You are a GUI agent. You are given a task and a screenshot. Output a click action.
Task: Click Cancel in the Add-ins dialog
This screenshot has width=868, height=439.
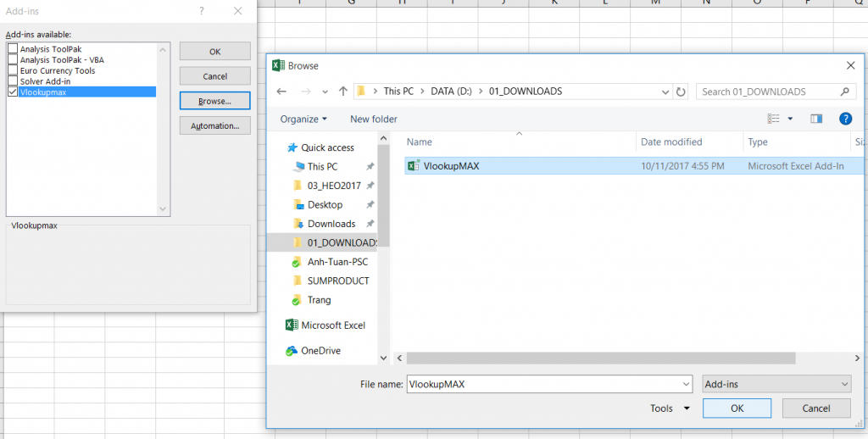214,76
